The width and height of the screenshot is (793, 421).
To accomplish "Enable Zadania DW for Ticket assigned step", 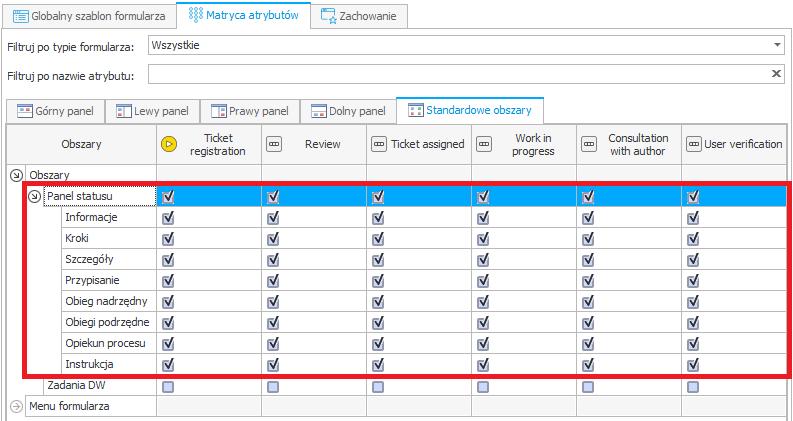I will (x=378, y=387).
